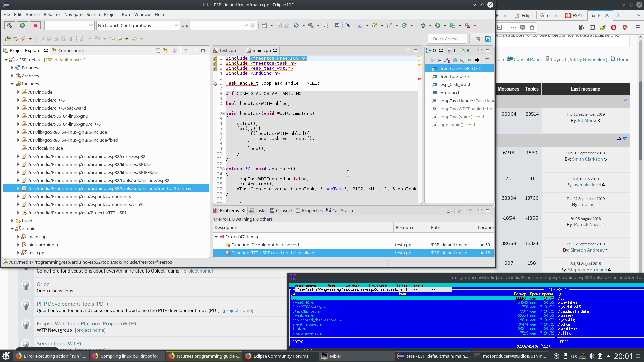Open the Orion forum link
This screenshot has width=644, height=362.
[x=43, y=284]
